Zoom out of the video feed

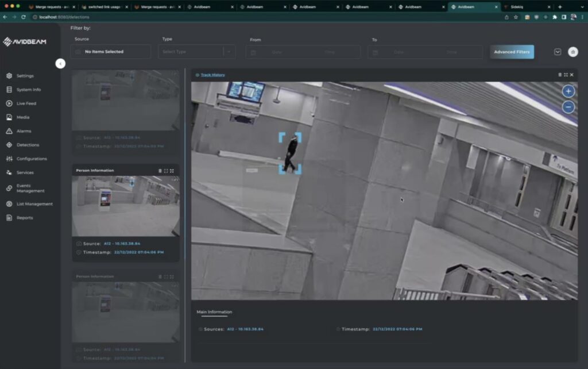(x=568, y=107)
